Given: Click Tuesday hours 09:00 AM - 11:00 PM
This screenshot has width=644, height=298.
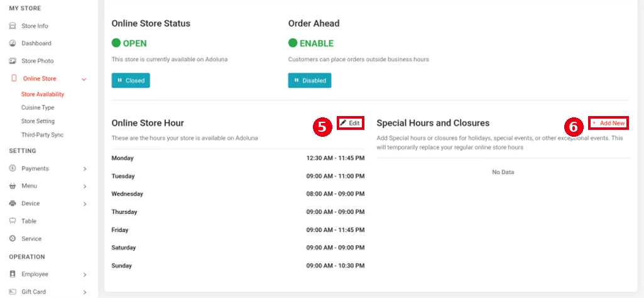Looking at the screenshot, I should tap(335, 176).
